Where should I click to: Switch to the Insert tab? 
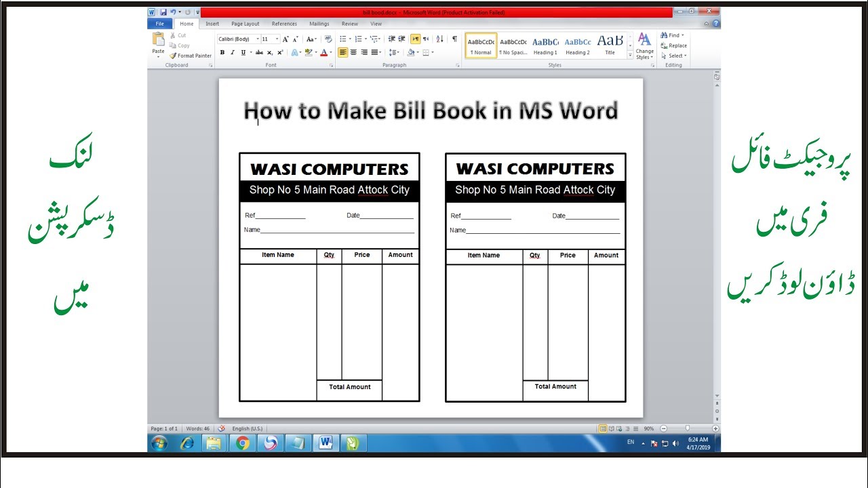[212, 24]
